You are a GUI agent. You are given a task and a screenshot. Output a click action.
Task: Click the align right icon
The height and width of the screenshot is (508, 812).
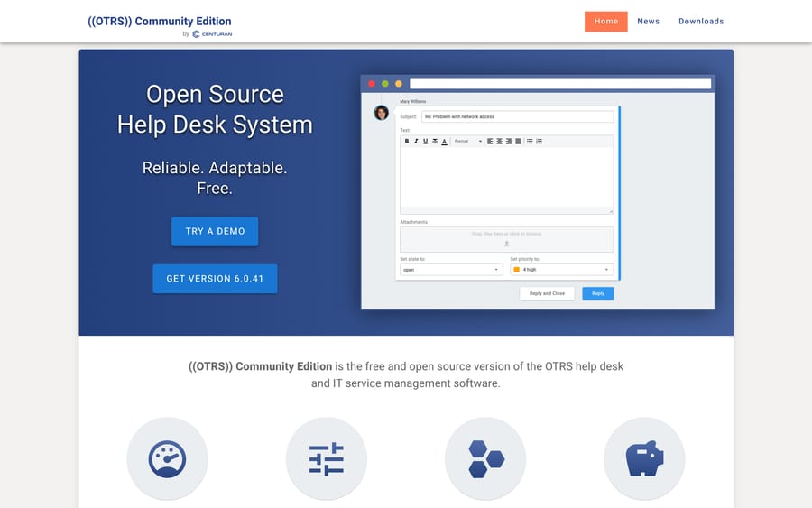(x=509, y=142)
